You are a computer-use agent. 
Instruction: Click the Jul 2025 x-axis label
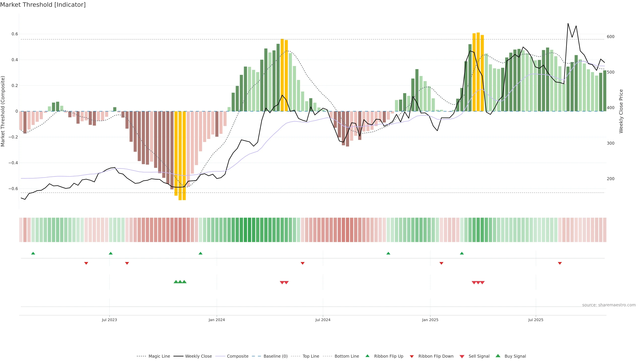click(536, 320)
